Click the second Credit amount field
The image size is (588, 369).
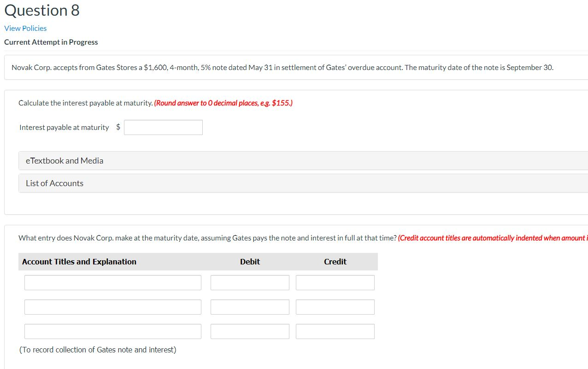point(335,307)
